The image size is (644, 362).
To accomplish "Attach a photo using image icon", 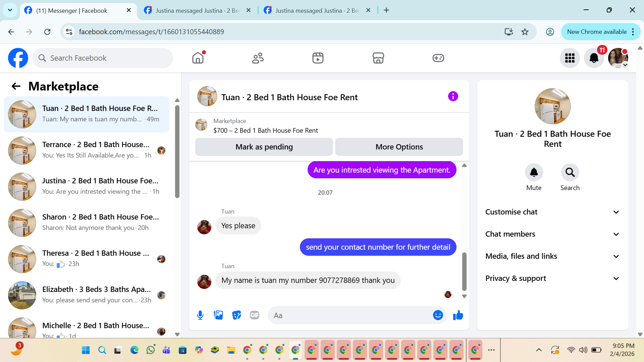I will (218, 315).
